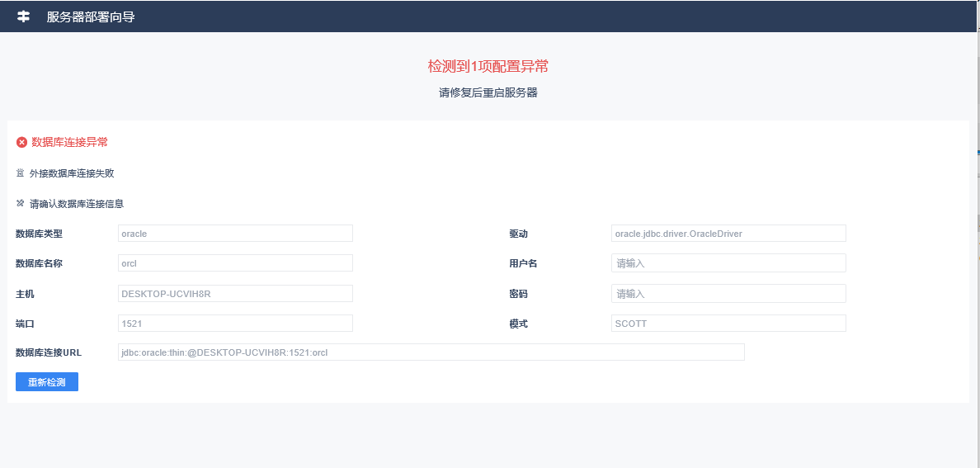This screenshot has height=468, width=980.
Task: Click the red error circle icon
Action: tap(22, 143)
